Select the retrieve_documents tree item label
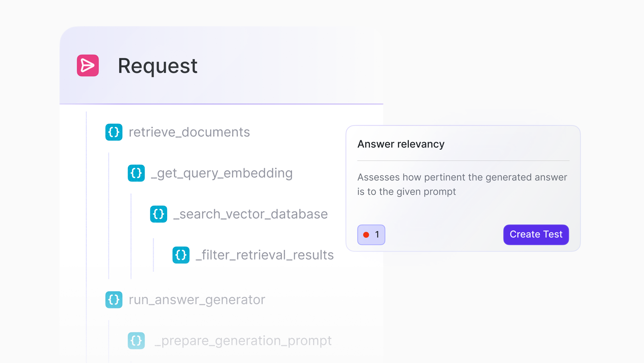The height and width of the screenshot is (363, 644). tap(189, 132)
